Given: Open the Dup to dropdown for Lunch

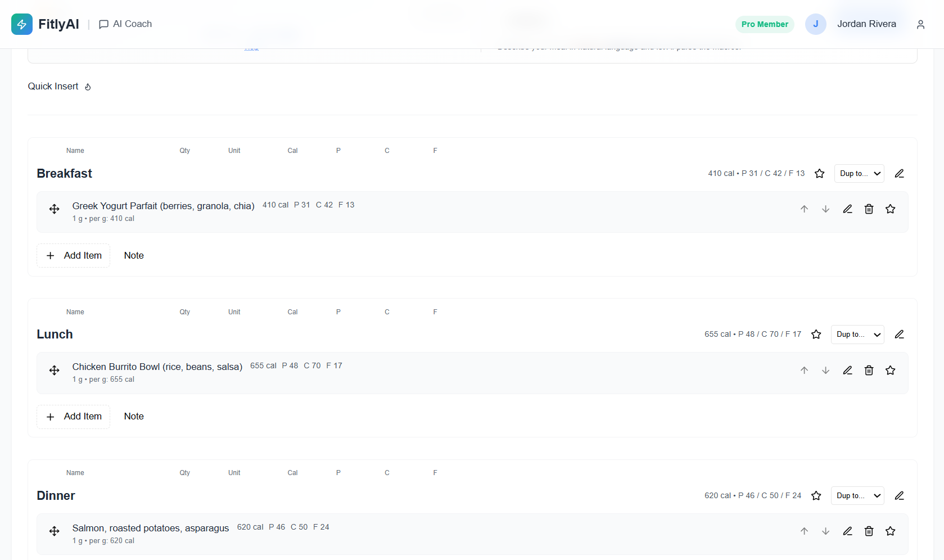Looking at the screenshot, I should click(x=857, y=334).
